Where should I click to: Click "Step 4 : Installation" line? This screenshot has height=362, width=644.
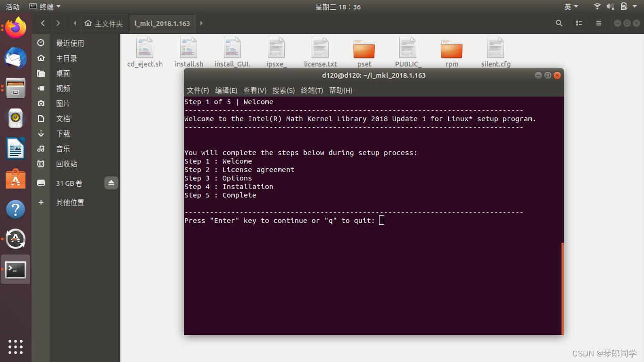click(229, 187)
